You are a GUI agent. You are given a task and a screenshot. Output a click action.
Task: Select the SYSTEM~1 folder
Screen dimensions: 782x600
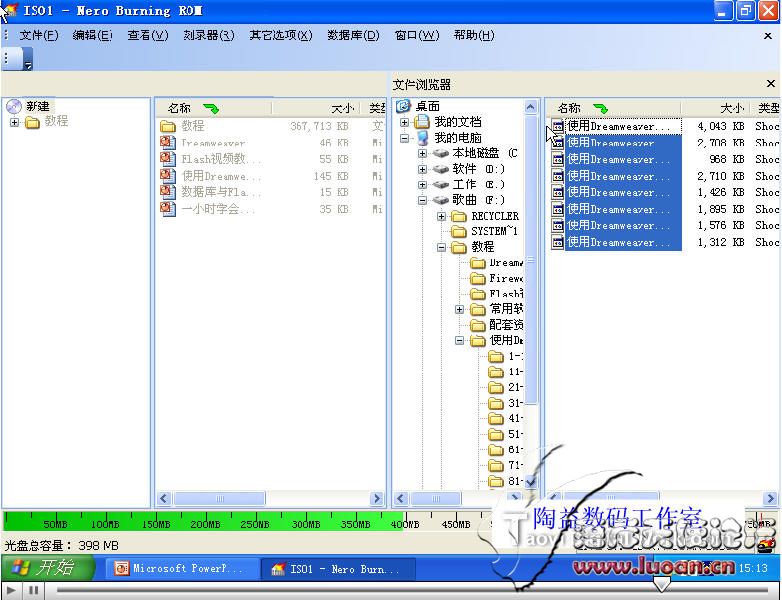coord(485,231)
